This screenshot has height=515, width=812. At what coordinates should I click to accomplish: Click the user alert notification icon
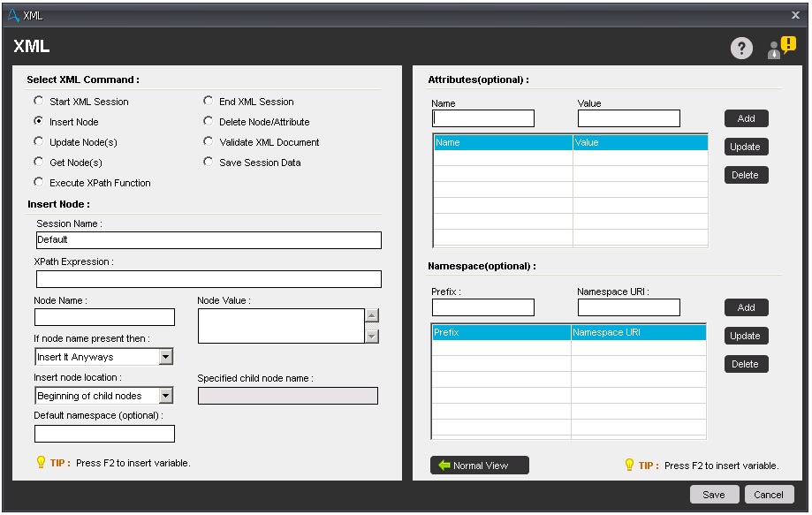coord(777,48)
